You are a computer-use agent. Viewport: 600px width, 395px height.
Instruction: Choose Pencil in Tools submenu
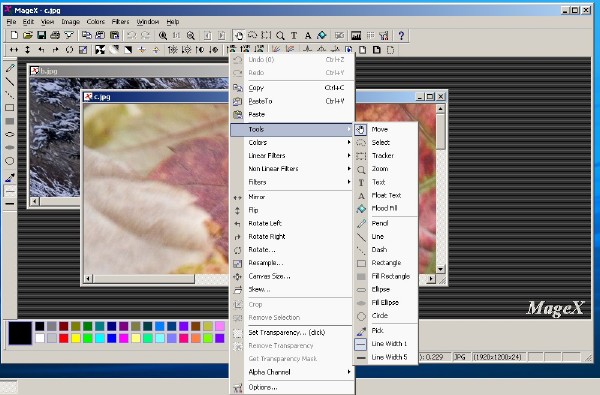point(386,223)
